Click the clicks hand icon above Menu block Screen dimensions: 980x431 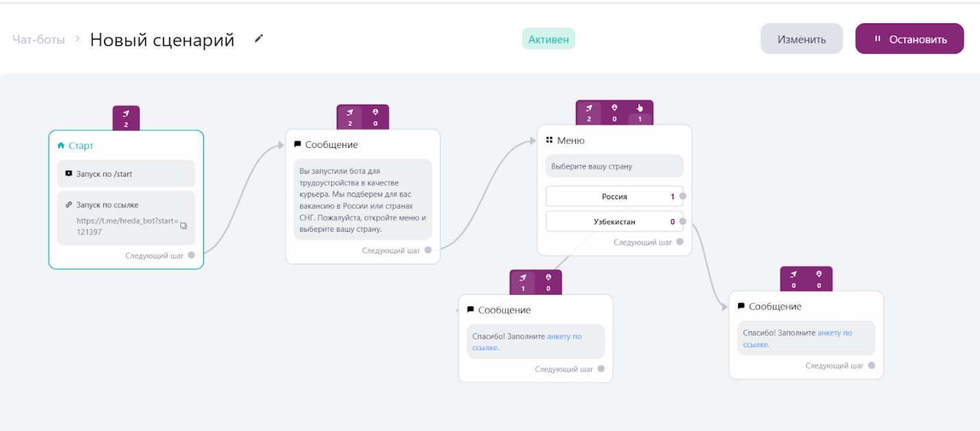[640, 107]
